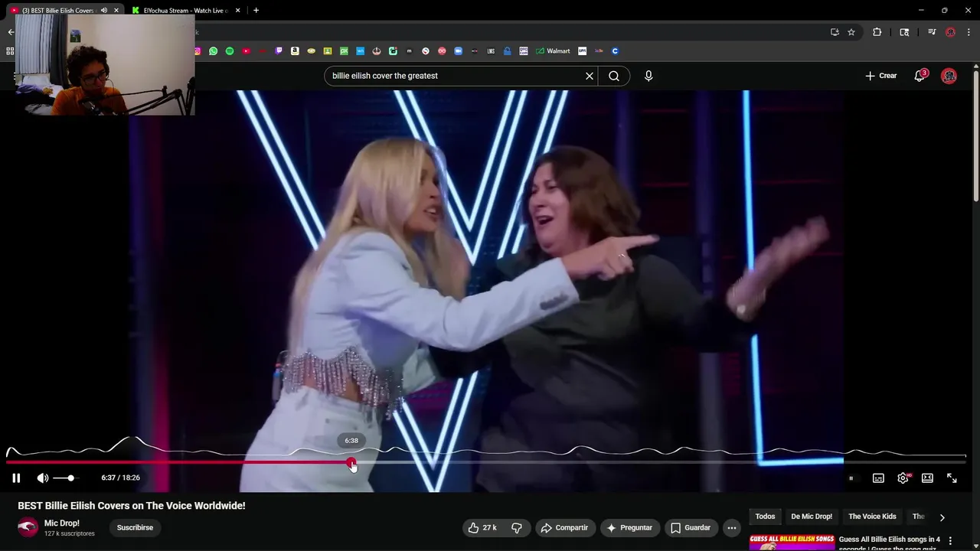Open the YouTube account avatar menu
The width and height of the screenshot is (980, 551).
(x=949, y=76)
